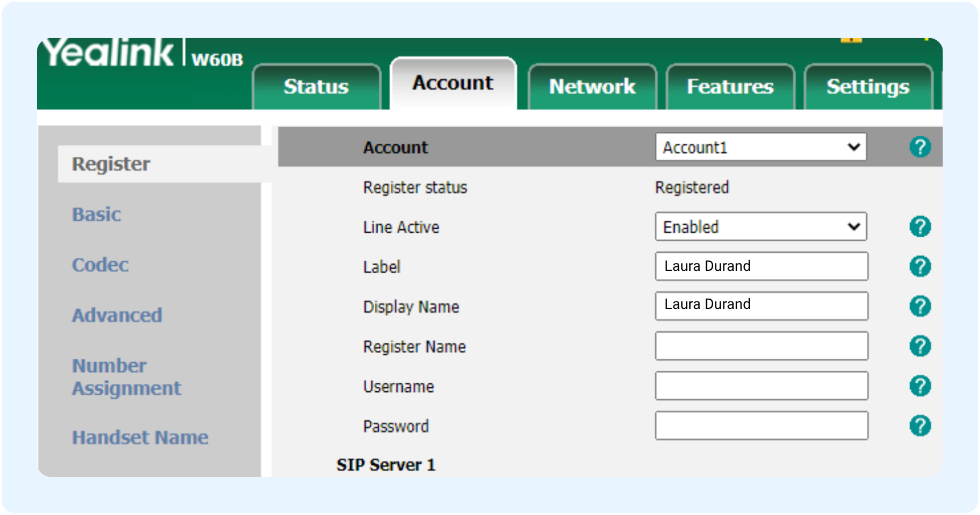Expand the Line Active Enabled dropdown
The image size is (980, 515).
tap(760, 227)
